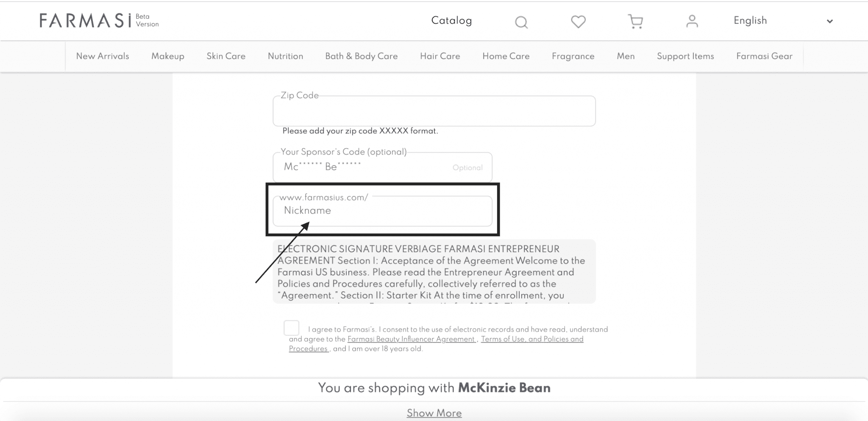Open the shopping cart icon

point(635,21)
